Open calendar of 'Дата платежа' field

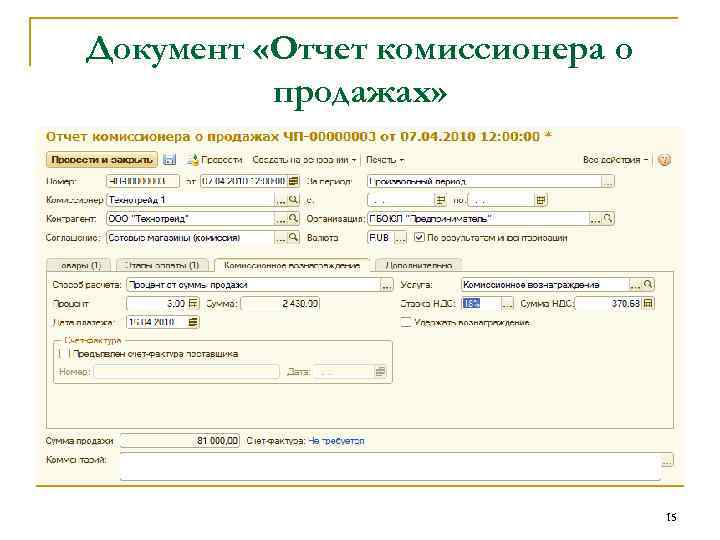(193, 322)
